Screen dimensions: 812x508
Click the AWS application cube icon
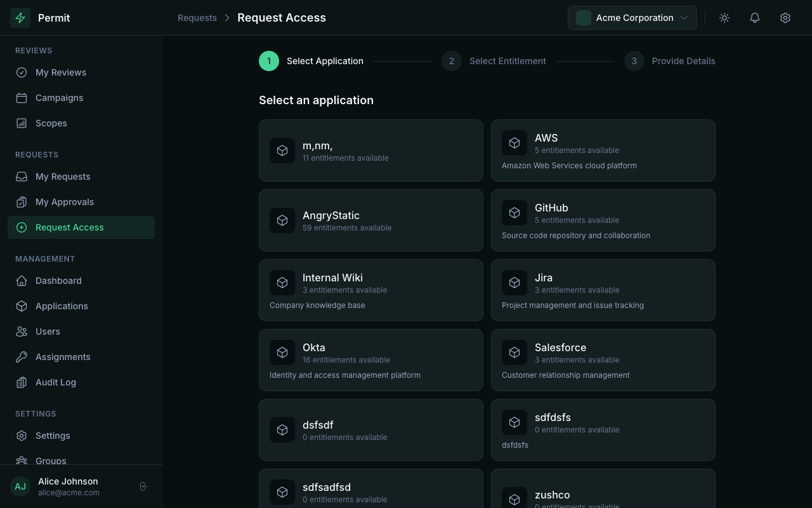tap(514, 143)
